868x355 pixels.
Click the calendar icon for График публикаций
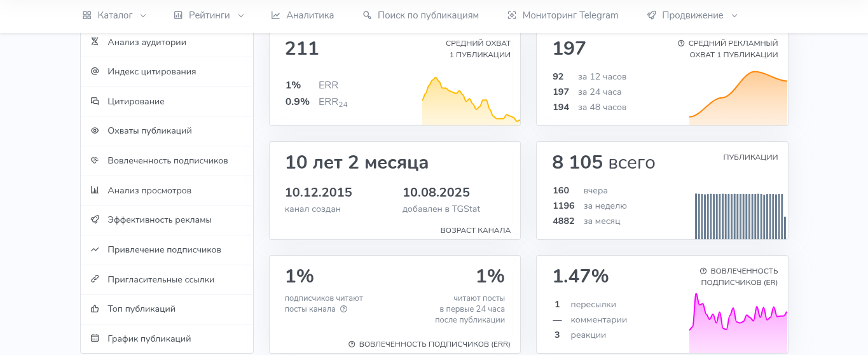(95, 338)
